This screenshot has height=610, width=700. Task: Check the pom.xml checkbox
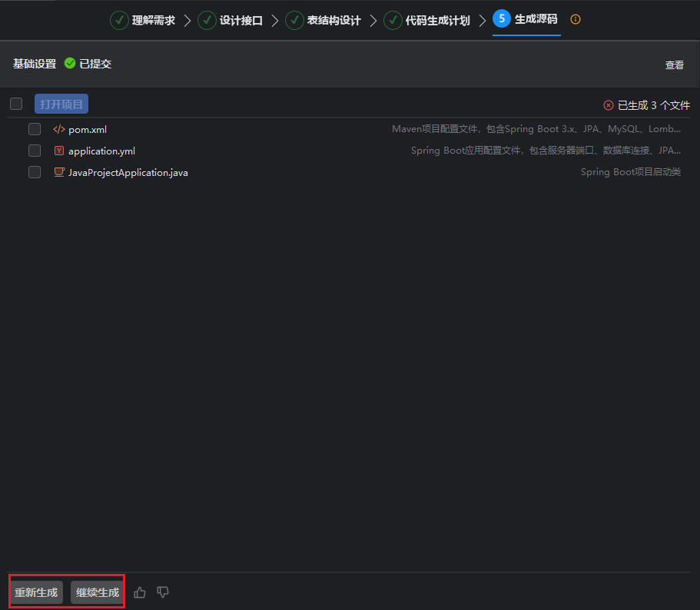point(35,129)
